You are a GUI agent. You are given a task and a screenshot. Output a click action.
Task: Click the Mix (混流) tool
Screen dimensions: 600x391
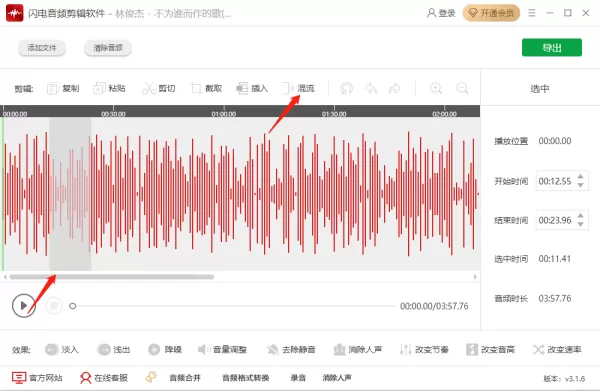[x=298, y=88]
